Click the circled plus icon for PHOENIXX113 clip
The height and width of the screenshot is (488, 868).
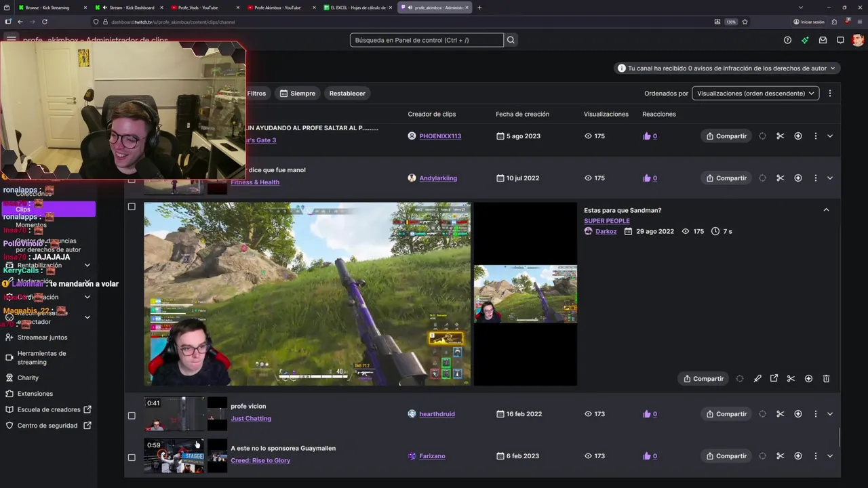(x=797, y=136)
